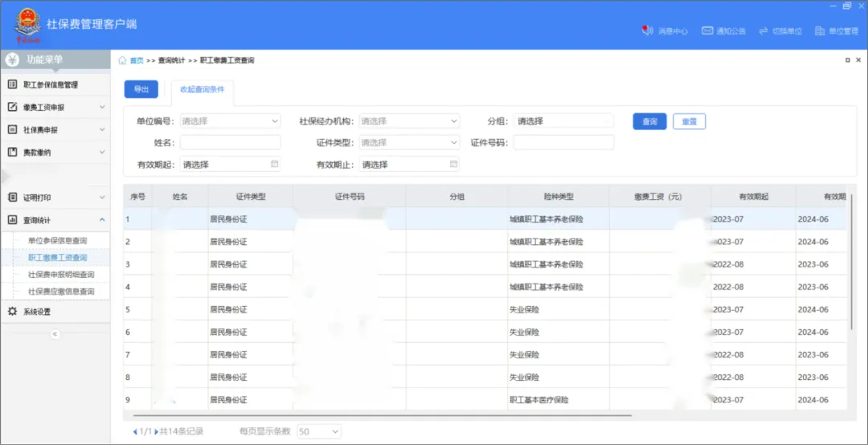Collapse the sidebar with the double-arrow handle
This screenshot has height=445, width=868.
(x=55, y=333)
